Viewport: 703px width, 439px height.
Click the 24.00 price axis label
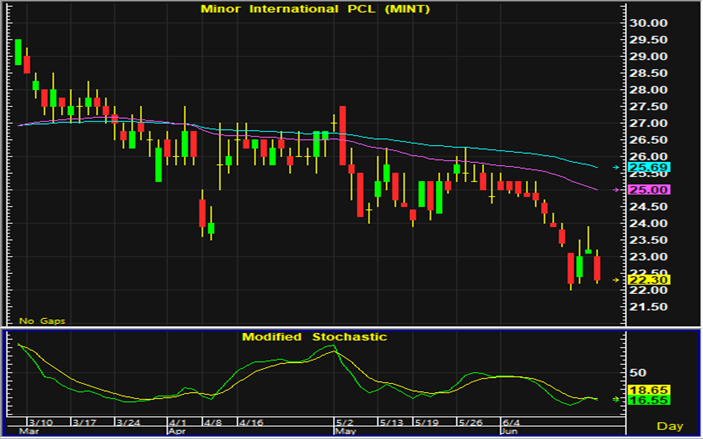648,223
